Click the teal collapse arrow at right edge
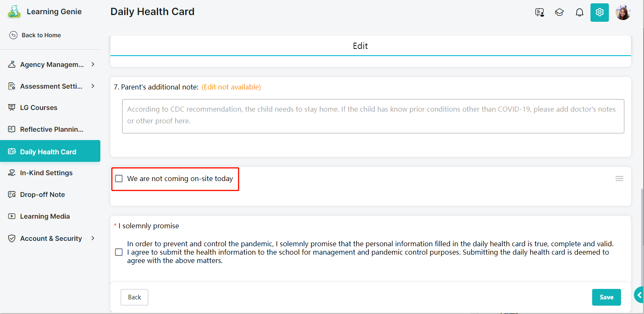This screenshot has width=644, height=314. coord(639,295)
